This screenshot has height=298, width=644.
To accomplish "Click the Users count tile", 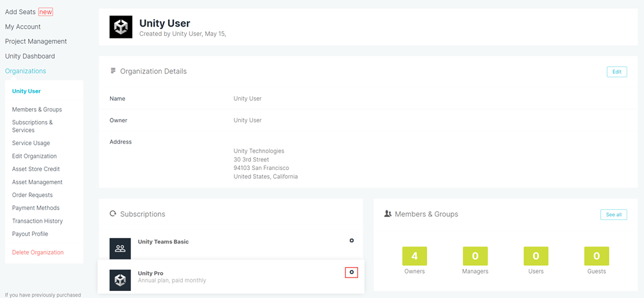I will [x=536, y=256].
